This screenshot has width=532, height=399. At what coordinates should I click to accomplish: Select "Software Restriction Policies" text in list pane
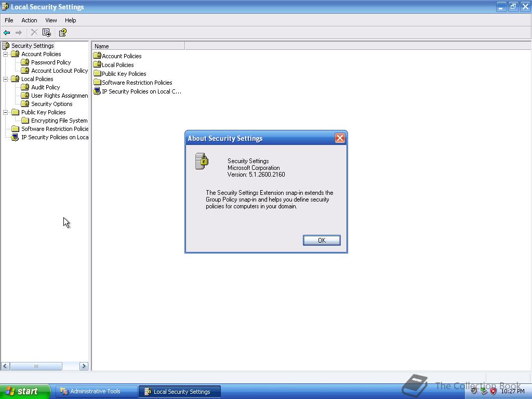(137, 83)
